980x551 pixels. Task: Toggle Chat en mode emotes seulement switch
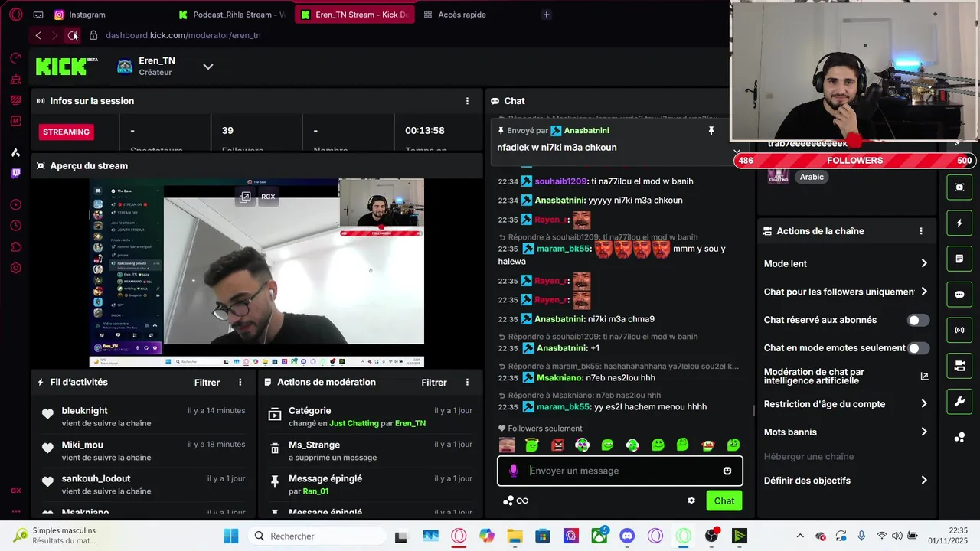click(x=918, y=348)
